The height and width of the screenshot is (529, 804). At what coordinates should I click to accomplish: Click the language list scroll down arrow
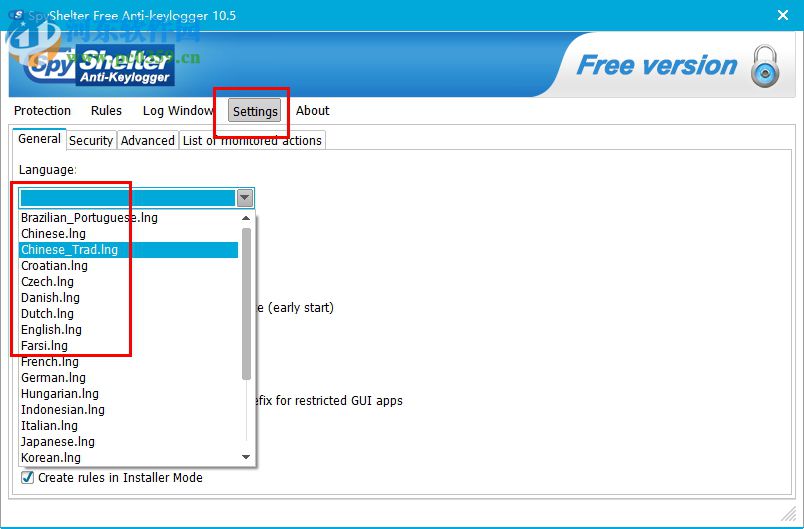click(246, 457)
